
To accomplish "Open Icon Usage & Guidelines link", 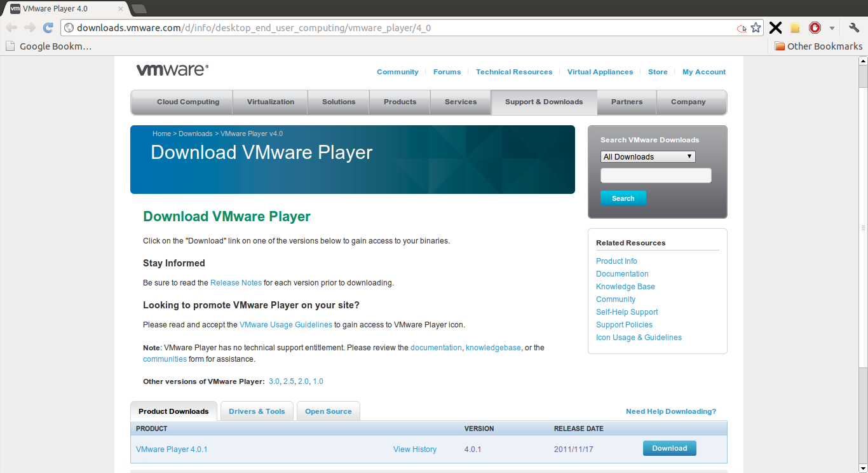I will point(639,338).
